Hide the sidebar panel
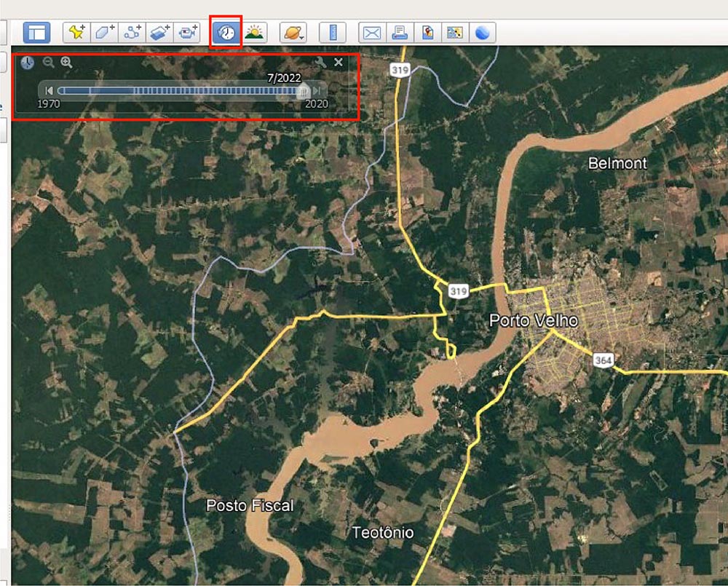 point(36,31)
